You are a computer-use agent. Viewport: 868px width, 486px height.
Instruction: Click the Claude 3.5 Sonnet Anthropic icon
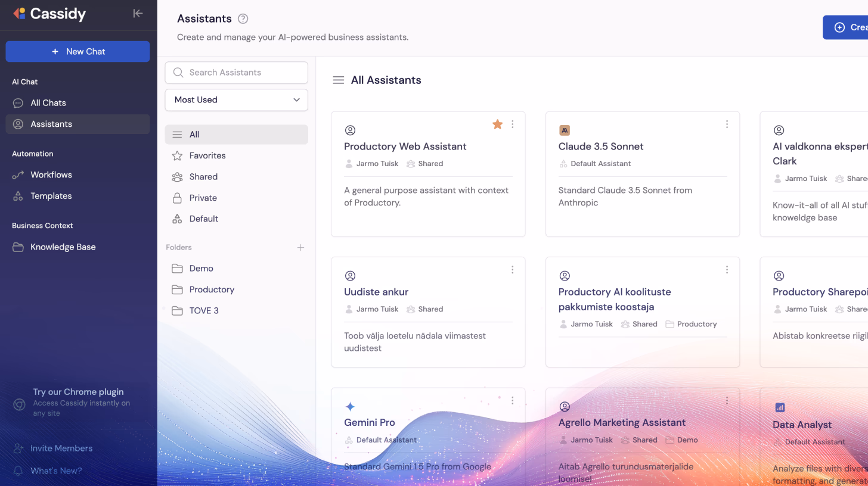[x=564, y=130]
